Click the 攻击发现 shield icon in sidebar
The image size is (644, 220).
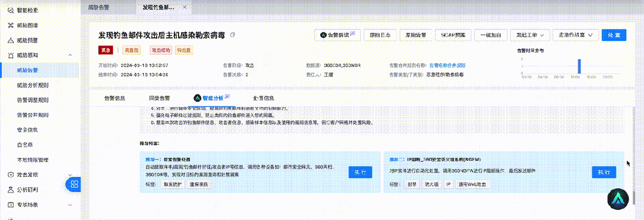(x=11, y=175)
